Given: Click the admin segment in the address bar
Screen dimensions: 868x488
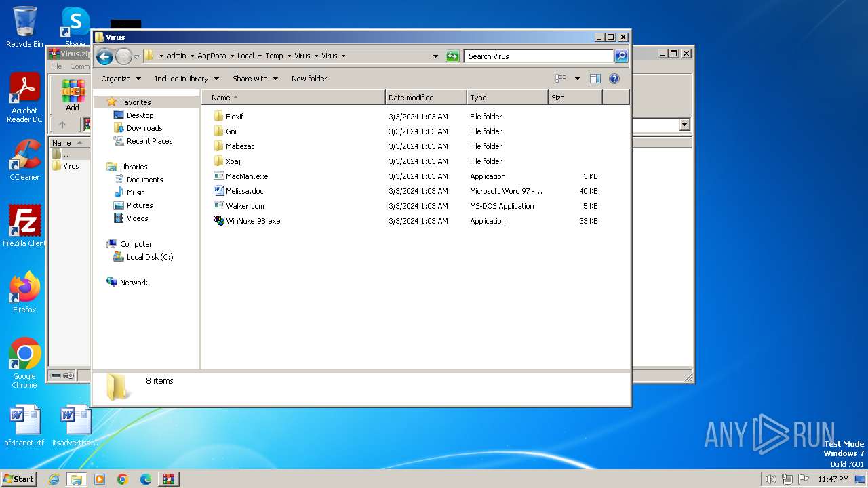Looking at the screenshot, I should pos(176,56).
